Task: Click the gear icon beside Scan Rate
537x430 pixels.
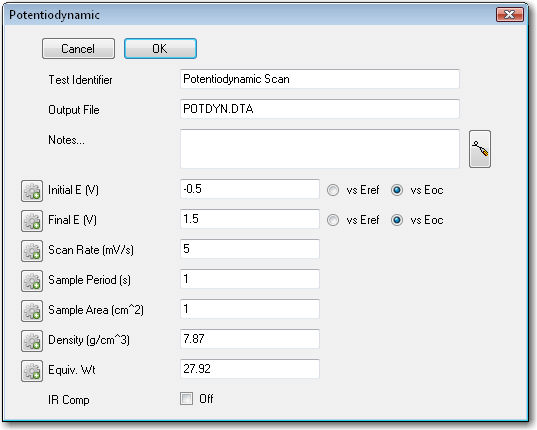Action: (32, 251)
